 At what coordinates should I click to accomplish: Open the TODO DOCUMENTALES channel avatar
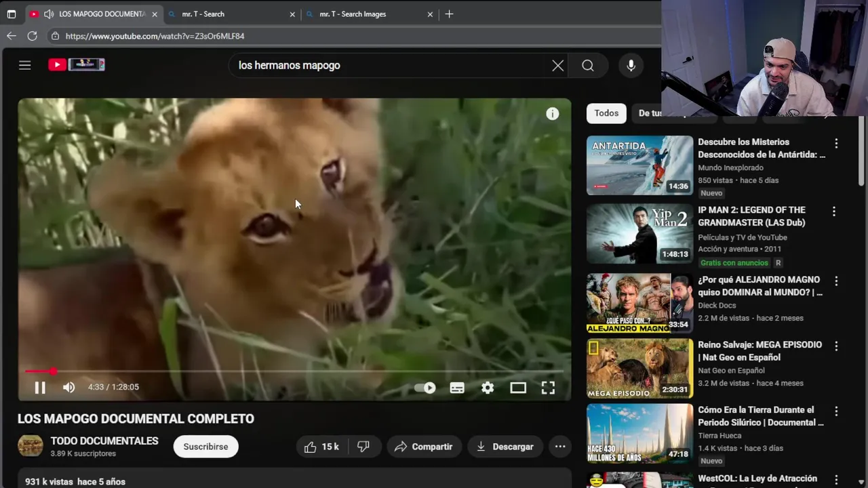coord(30,446)
